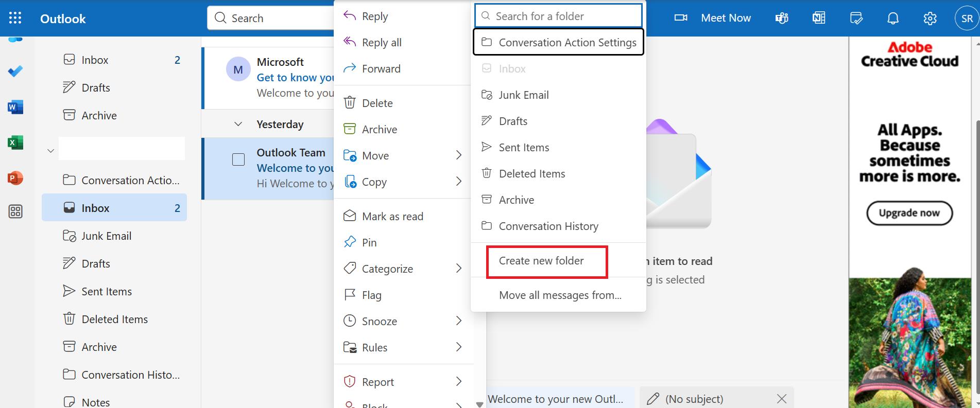Viewport: 980px width, 408px height.
Task: Open the Microsoft Get to know email
Action: tap(269, 77)
